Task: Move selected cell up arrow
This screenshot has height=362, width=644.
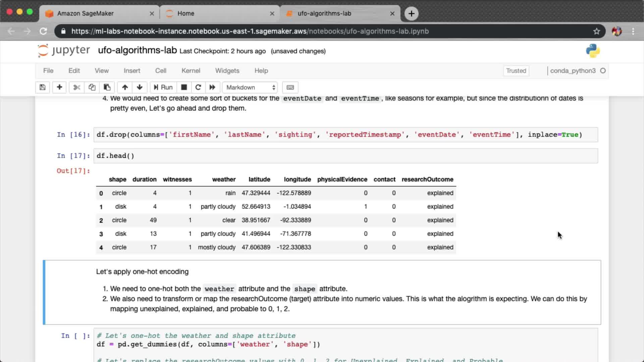Action: (125, 87)
